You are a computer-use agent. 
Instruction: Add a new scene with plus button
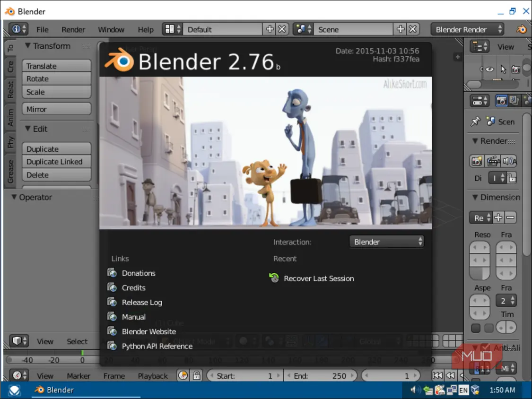[x=401, y=29]
